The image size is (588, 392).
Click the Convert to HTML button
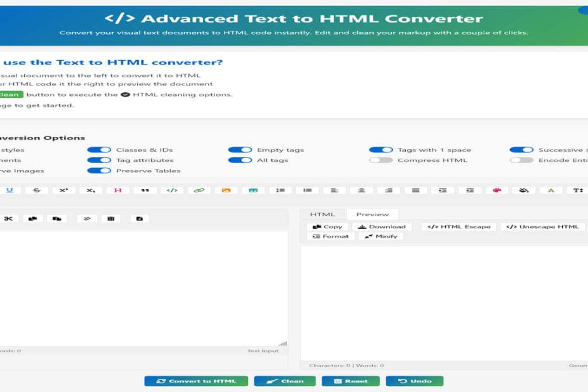(196, 381)
